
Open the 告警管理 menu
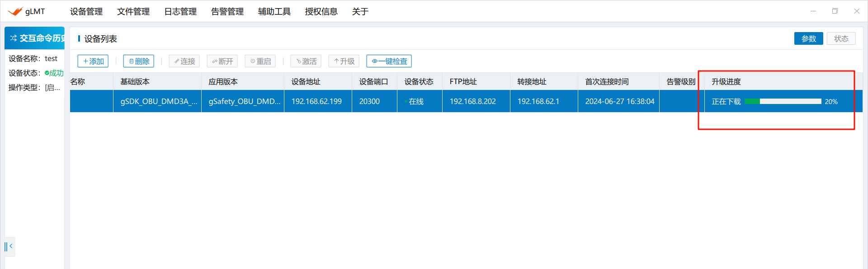point(227,11)
